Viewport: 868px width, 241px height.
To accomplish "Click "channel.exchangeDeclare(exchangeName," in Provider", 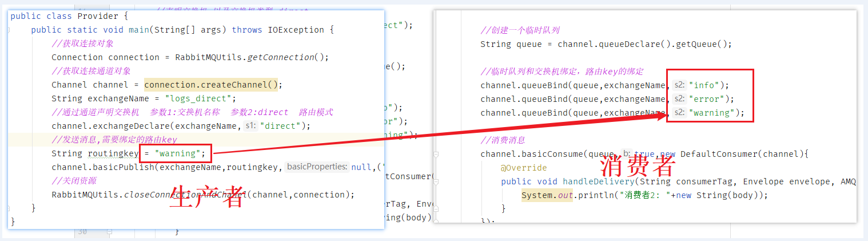I will tap(146, 126).
